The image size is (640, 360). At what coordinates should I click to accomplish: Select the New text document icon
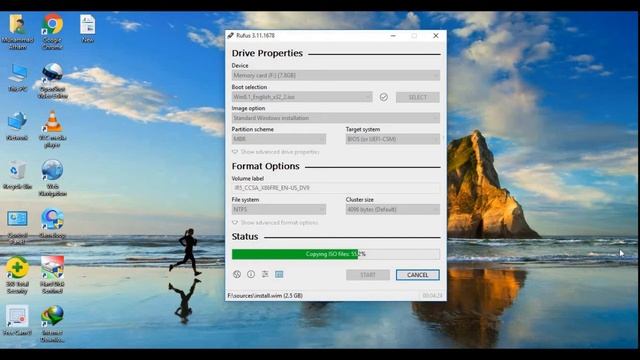(87, 29)
